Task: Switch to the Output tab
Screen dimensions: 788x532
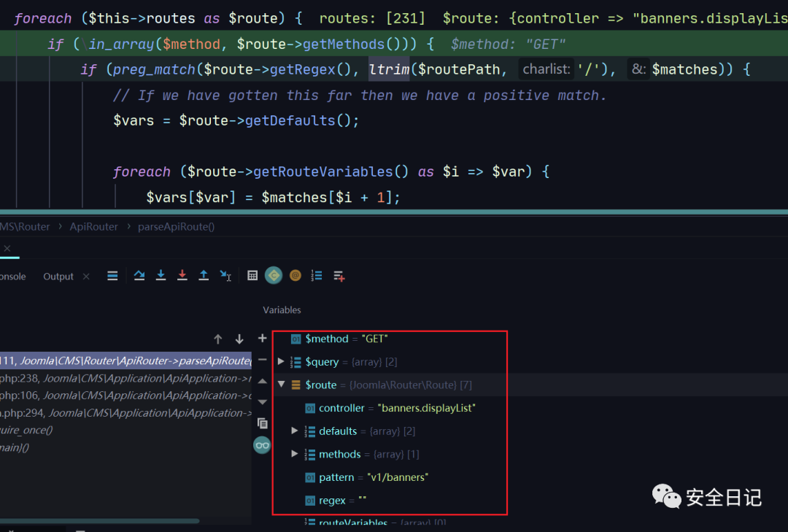Action: (58, 277)
